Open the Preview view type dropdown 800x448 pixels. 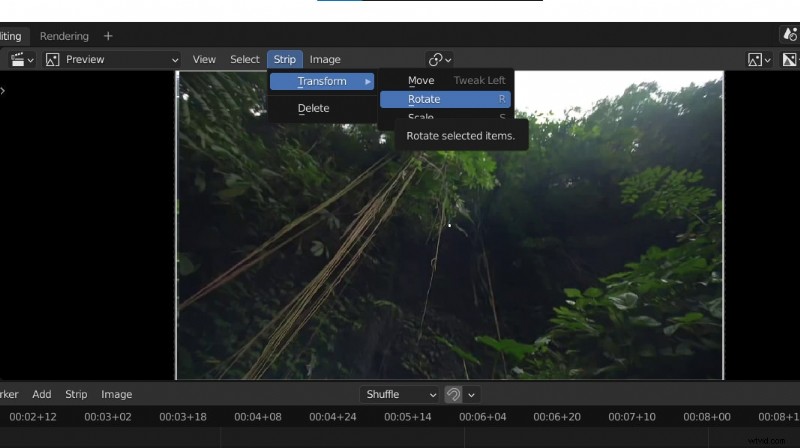pos(112,60)
